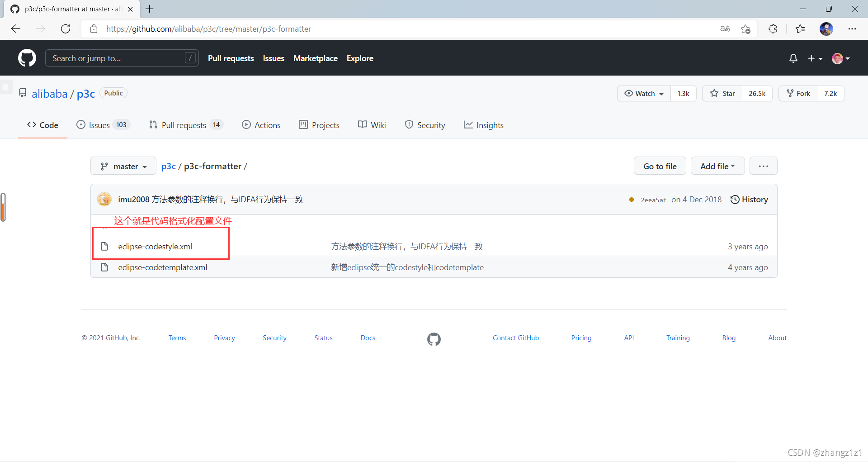Open the master branch selector

(x=123, y=166)
